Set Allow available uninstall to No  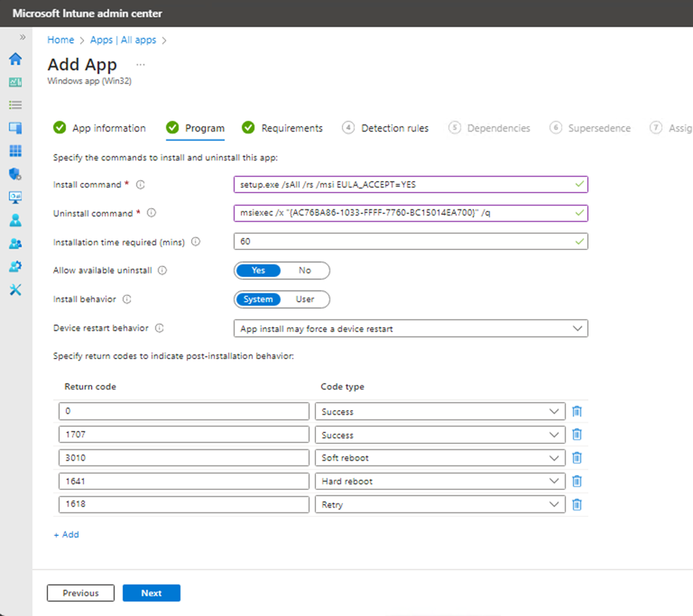(x=305, y=270)
